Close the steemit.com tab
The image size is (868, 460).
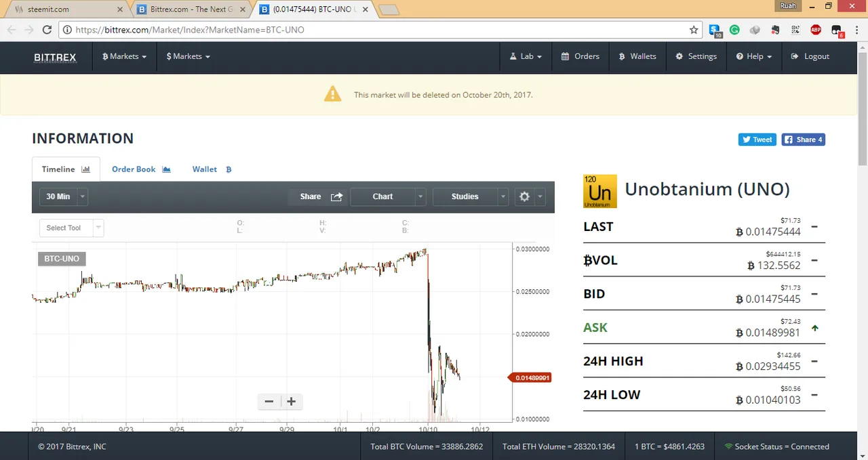pyautogui.click(x=120, y=9)
